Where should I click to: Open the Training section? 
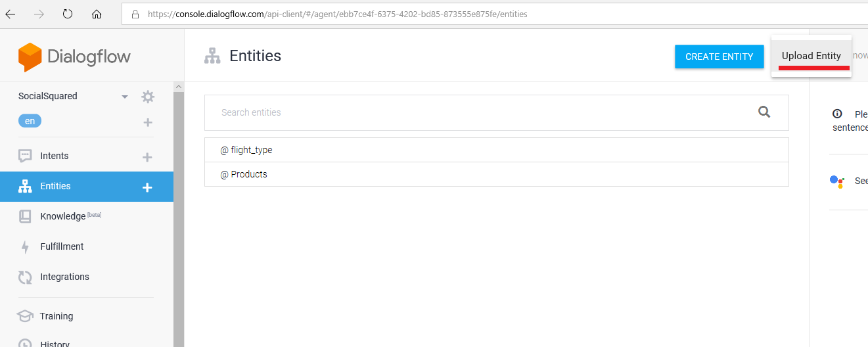tap(56, 316)
